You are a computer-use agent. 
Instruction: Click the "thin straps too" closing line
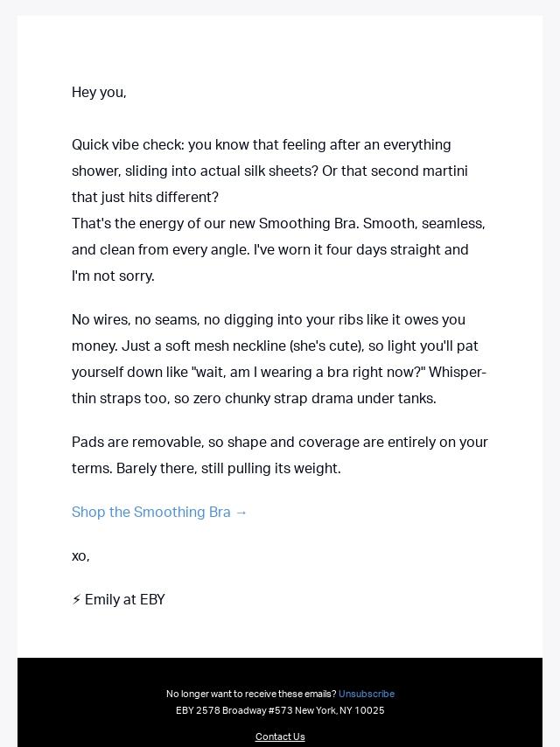tap(254, 398)
